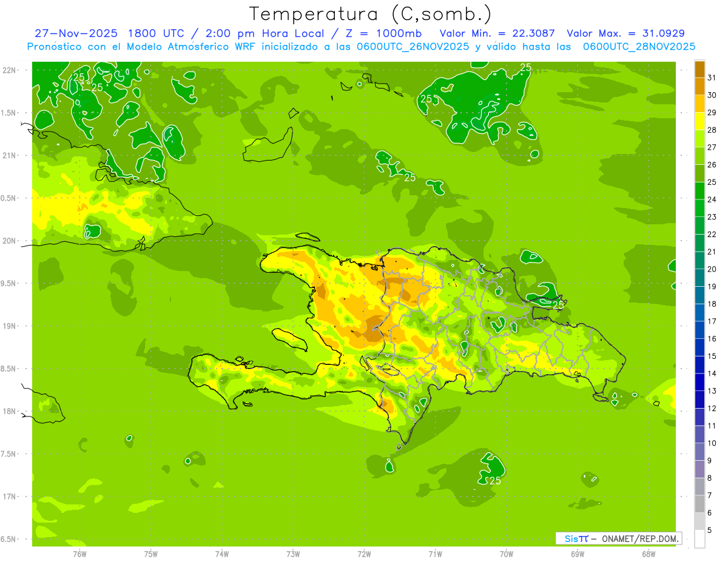Click legend swatch between 29 and 30
Screen dimensions: 728x562
[699, 104]
